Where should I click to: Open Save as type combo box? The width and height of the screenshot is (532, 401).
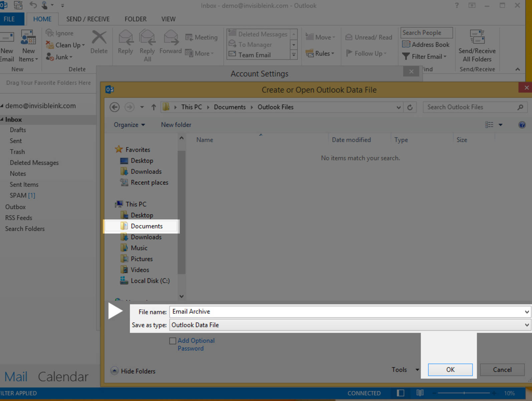[x=350, y=325]
